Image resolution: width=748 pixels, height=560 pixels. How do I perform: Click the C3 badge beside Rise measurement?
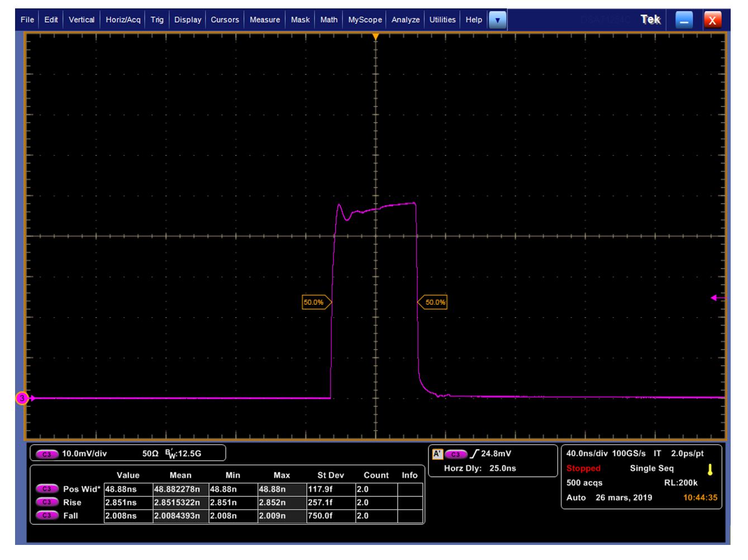pos(47,502)
